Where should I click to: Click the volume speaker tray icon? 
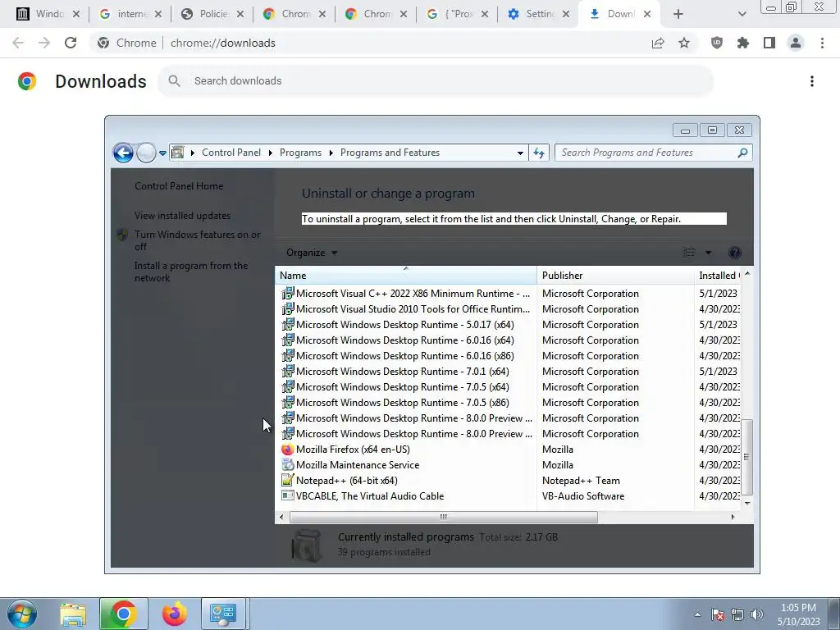pos(757,614)
